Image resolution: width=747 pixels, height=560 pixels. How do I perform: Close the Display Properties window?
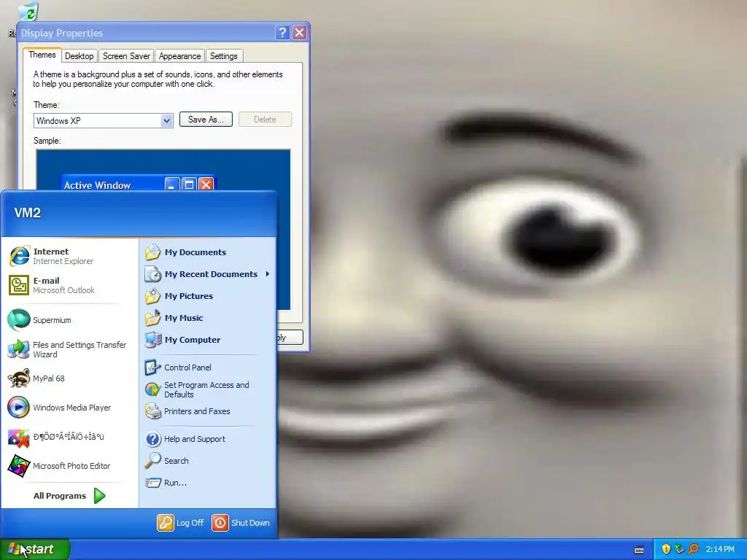point(299,32)
